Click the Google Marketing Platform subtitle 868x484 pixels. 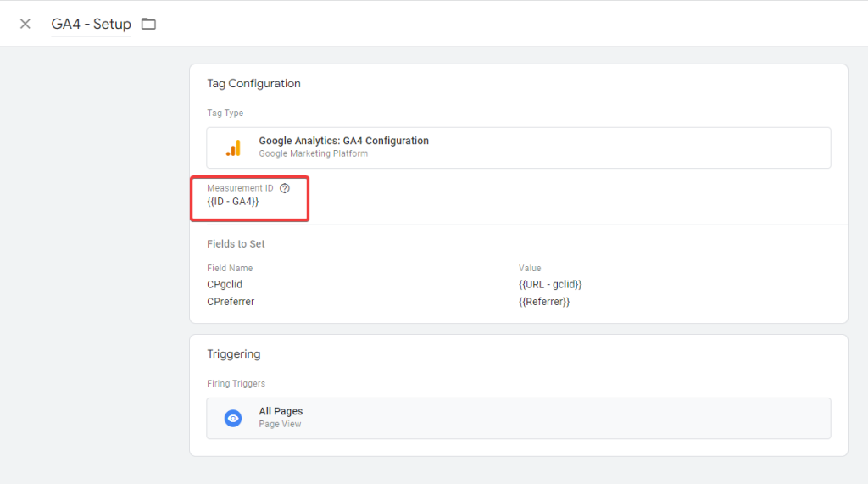coord(313,154)
